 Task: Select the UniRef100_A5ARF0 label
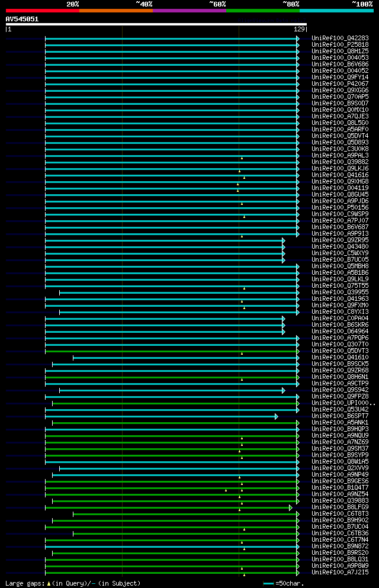340,129
